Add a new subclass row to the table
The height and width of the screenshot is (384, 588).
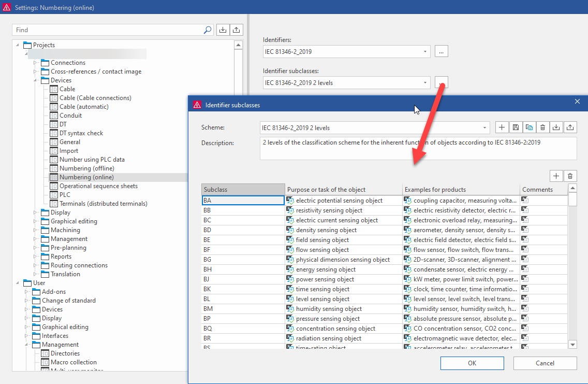click(556, 176)
